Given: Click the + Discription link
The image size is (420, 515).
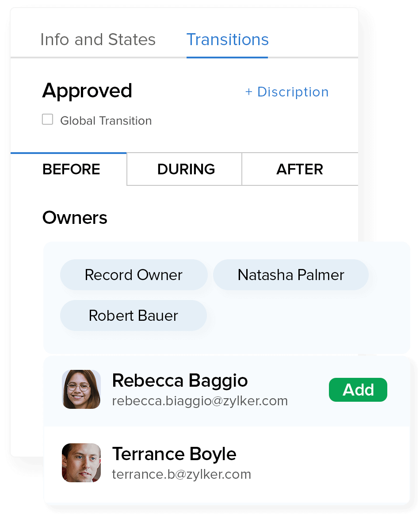Looking at the screenshot, I should click(x=286, y=92).
